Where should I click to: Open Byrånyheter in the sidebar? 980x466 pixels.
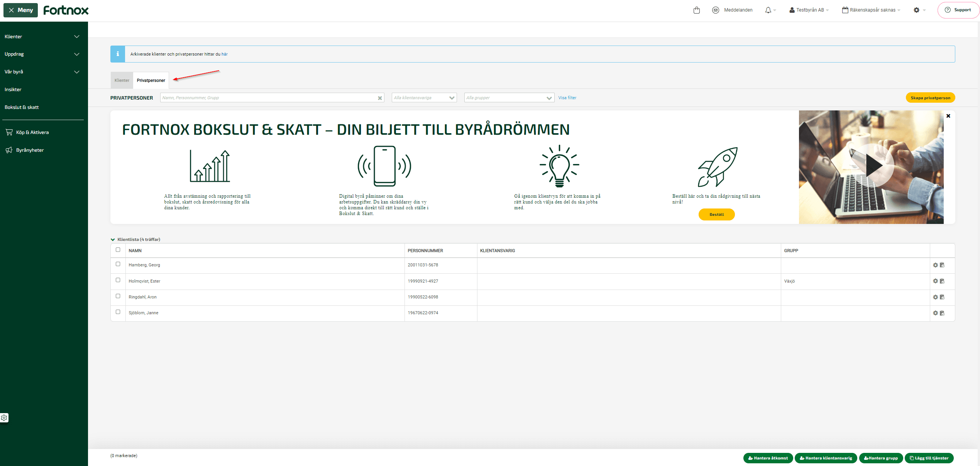click(x=25, y=150)
